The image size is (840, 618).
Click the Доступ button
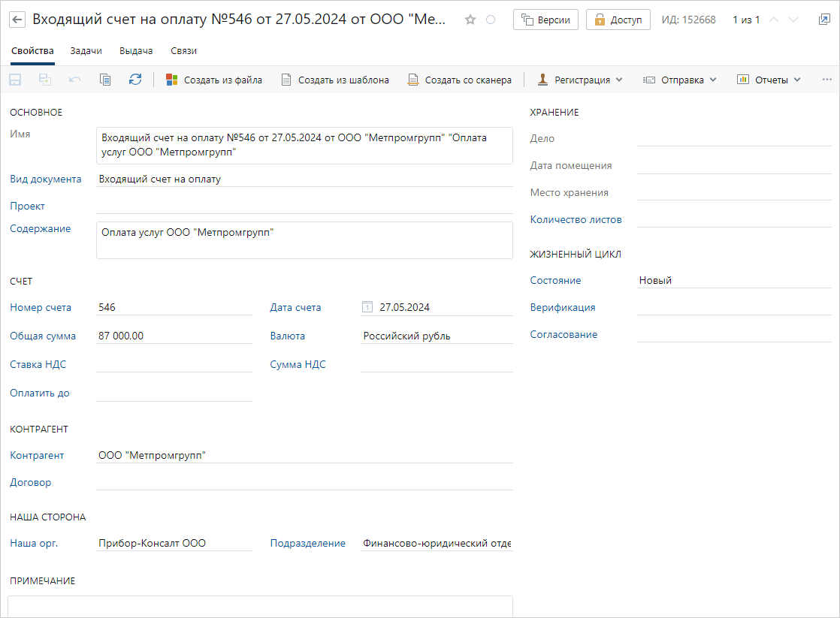[618, 20]
